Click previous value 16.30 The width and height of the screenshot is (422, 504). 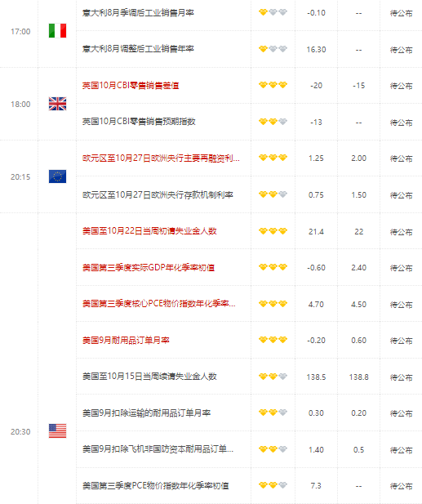click(x=316, y=50)
